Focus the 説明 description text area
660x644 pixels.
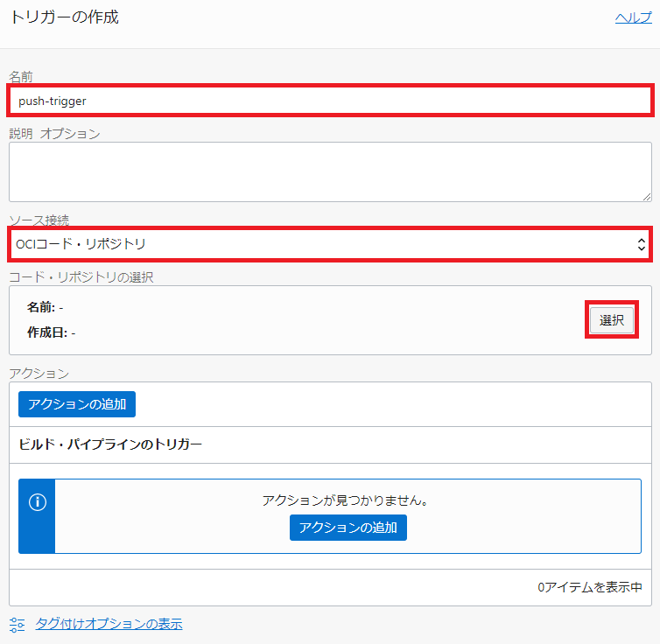pos(330,171)
